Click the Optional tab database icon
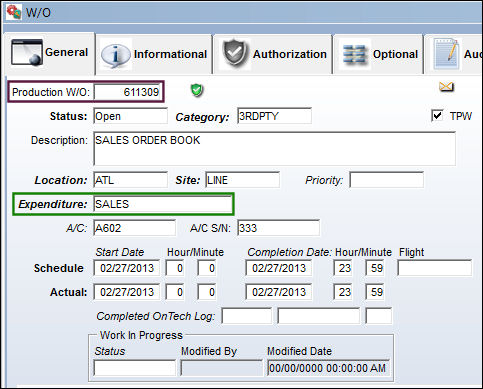 pos(354,54)
